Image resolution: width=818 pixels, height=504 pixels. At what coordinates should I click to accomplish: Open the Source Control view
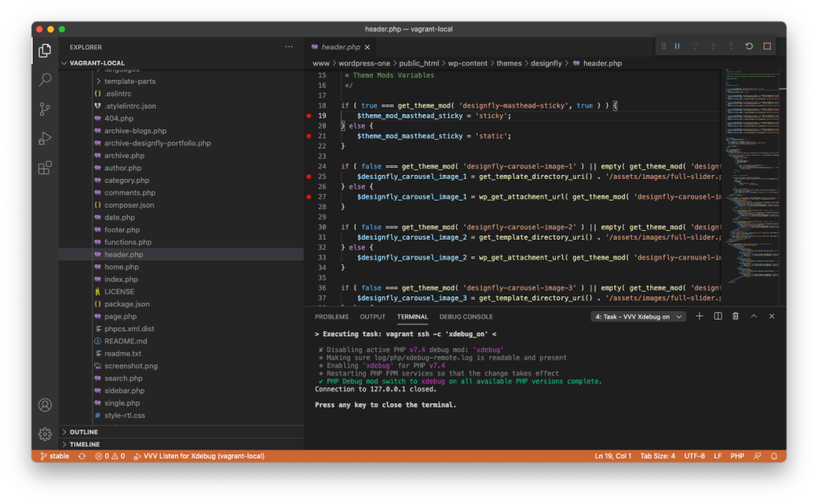pos(45,109)
